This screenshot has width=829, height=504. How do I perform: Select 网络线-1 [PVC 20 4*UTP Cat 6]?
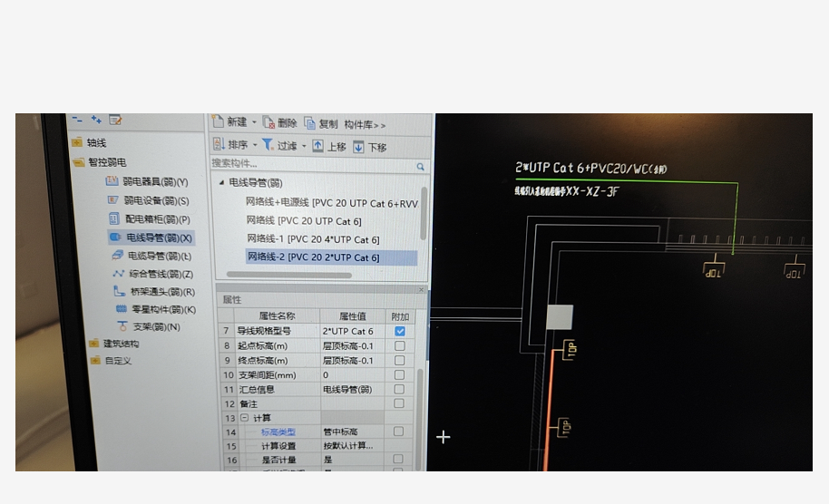(x=313, y=239)
